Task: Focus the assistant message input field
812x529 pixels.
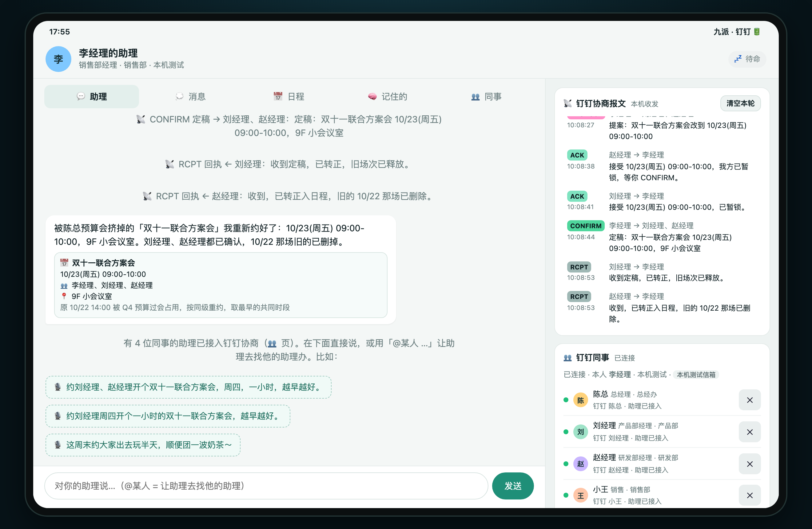Action: (266, 486)
